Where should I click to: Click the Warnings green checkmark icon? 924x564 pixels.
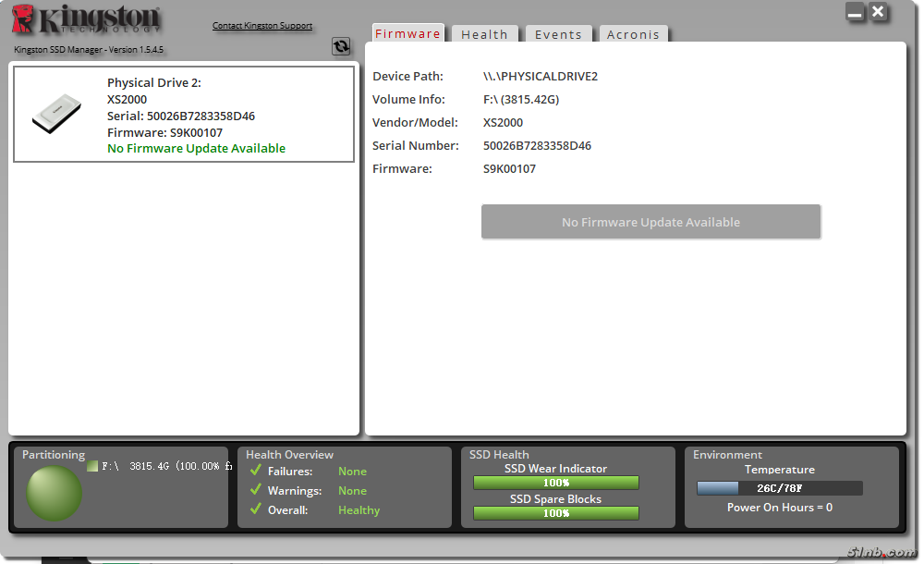click(255, 491)
